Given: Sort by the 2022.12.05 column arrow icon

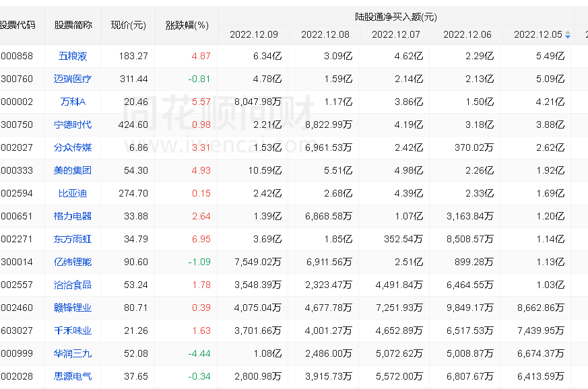Looking at the screenshot, I should [x=568, y=34].
